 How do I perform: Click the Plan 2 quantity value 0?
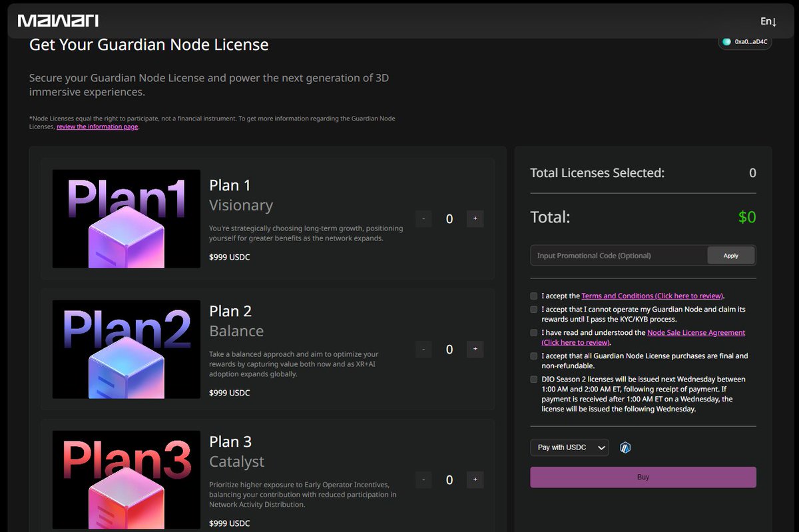tap(449, 350)
